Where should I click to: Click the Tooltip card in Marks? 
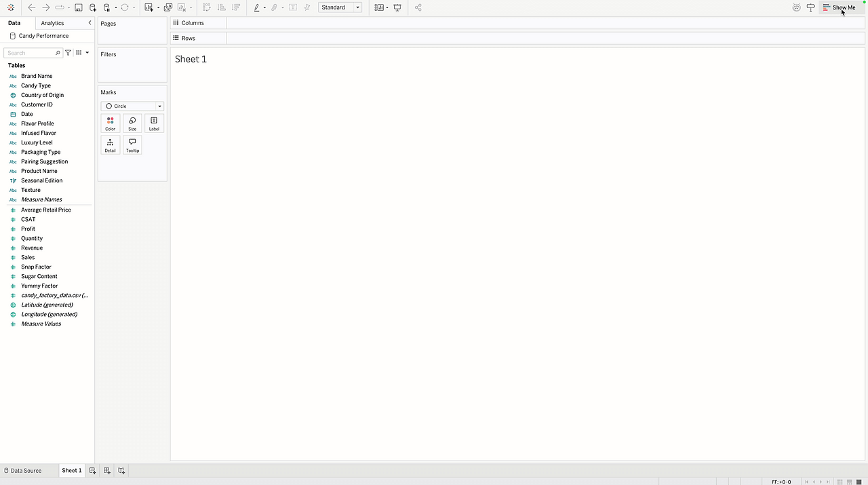(132, 145)
